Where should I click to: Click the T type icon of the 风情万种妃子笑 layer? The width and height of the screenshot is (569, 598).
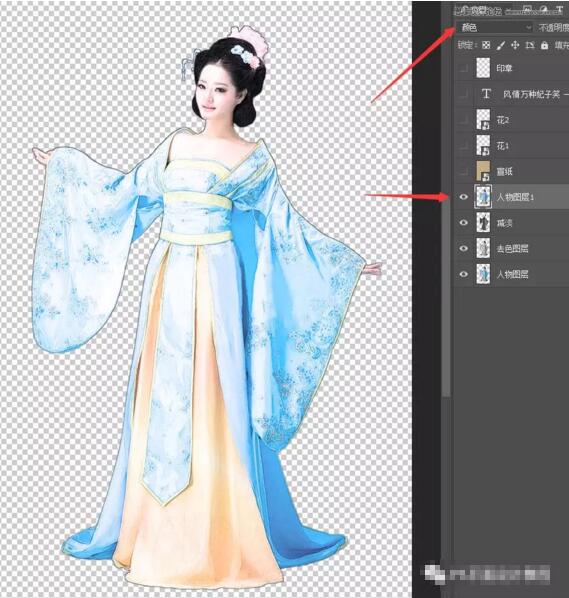(x=486, y=93)
